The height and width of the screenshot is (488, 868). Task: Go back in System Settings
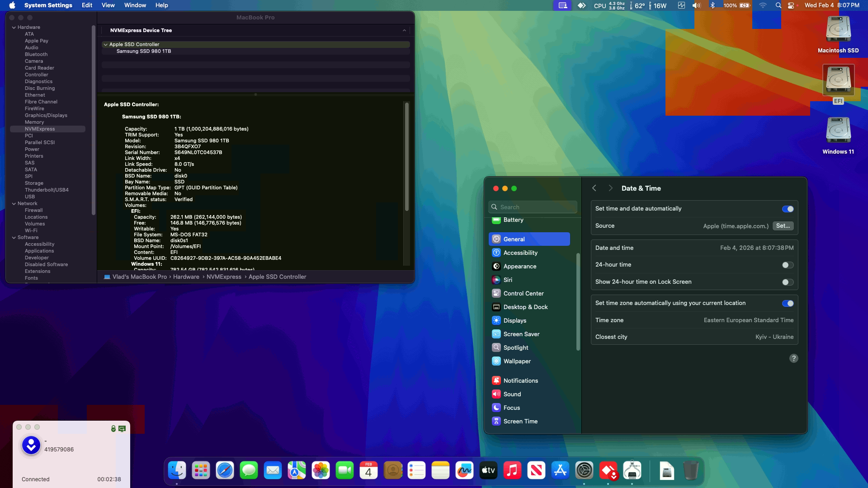pyautogui.click(x=594, y=188)
